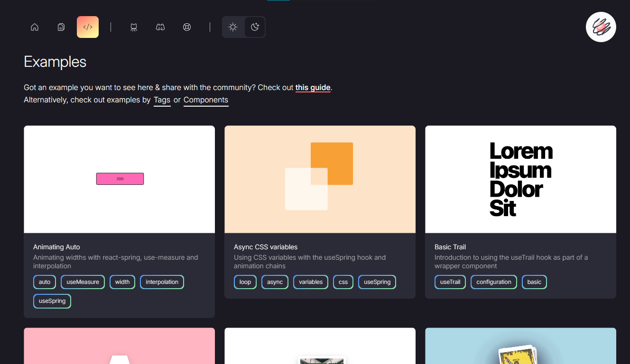
Task: Open the Basic Trail Lorem Ipsum preview
Action: point(520,179)
